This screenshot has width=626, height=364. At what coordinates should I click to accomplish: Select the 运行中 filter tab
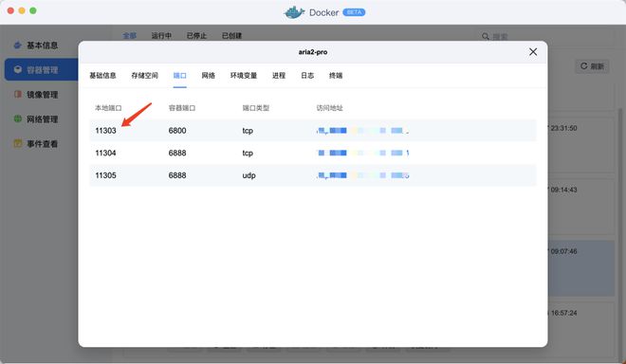pyautogui.click(x=161, y=35)
